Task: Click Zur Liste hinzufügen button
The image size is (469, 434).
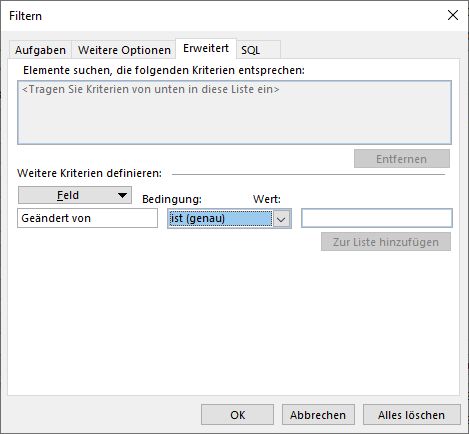Action: 386,242
